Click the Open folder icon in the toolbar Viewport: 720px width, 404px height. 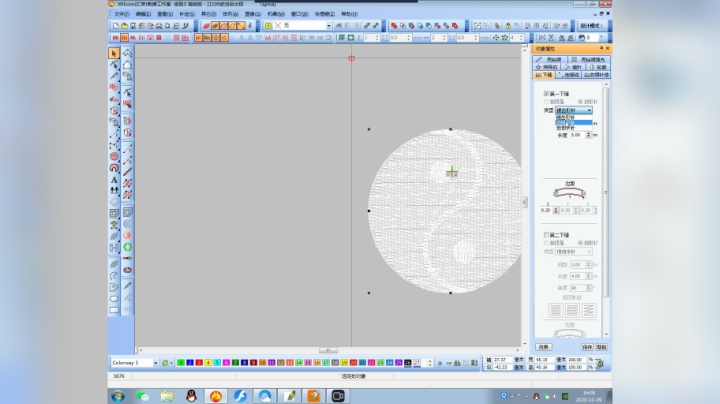point(124,26)
